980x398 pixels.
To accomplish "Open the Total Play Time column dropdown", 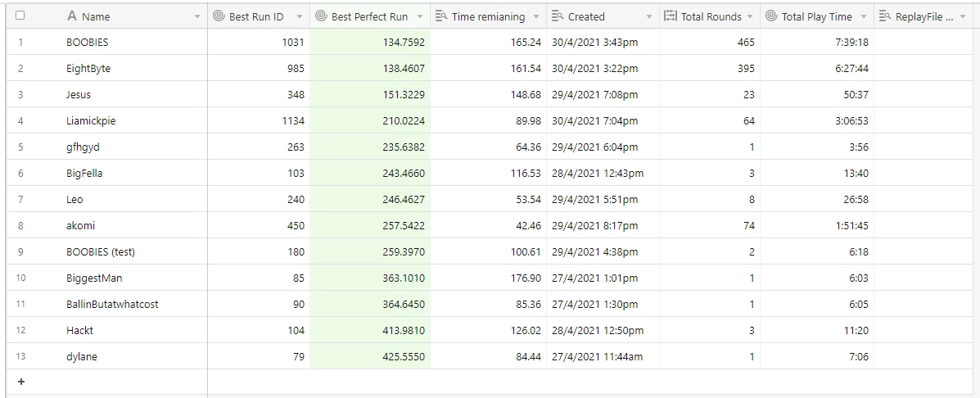I will coord(864,17).
